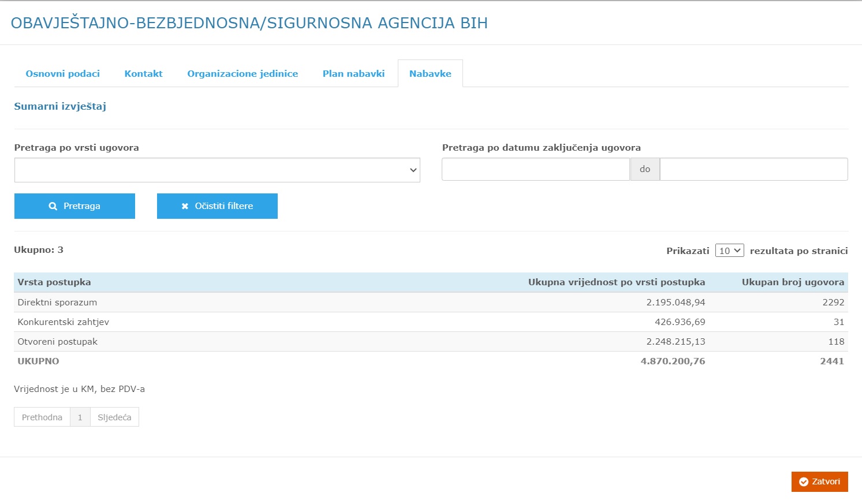Click the contract date end field
This screenshot has width=862, height=504.
click(753, 169)
